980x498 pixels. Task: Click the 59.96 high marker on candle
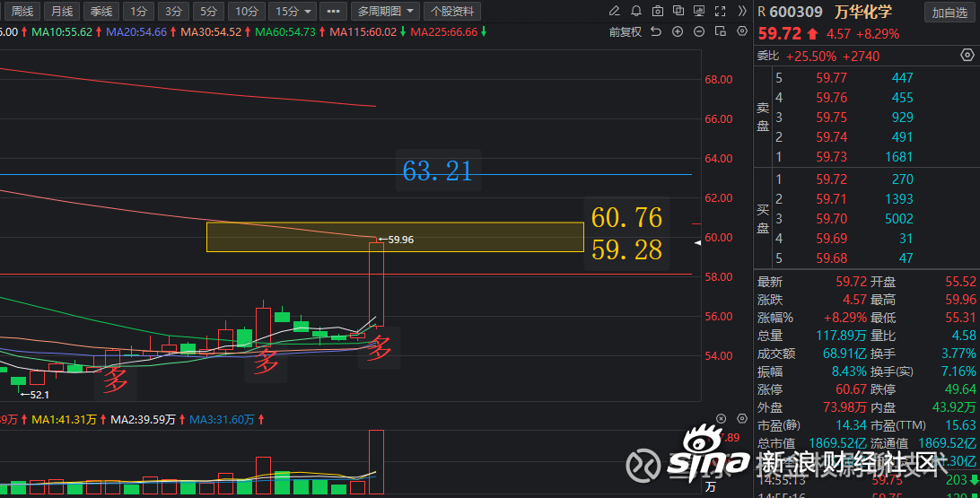tap(396, 240)
